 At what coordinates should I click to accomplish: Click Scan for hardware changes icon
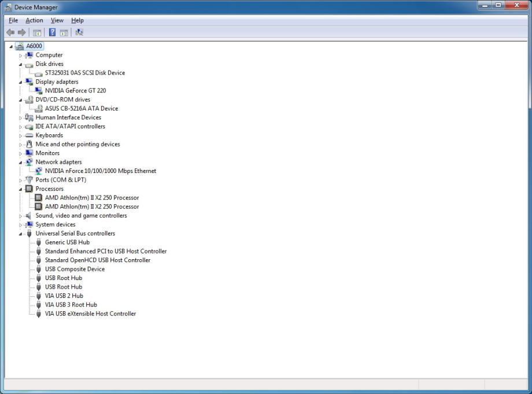[79, 32]
